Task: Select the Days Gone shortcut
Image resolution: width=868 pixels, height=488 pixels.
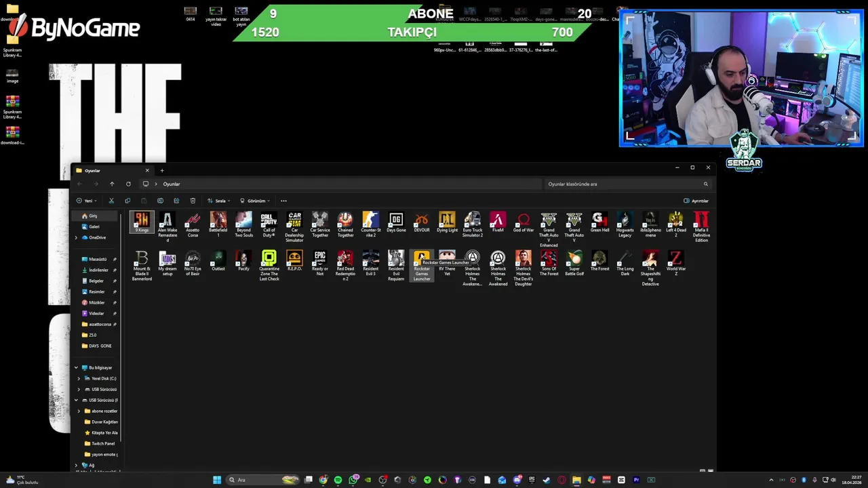Action: [x=396, y=223]
